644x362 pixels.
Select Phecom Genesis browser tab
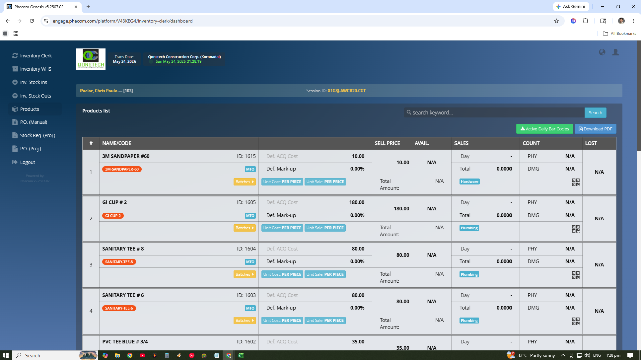(x=43, y=7)
